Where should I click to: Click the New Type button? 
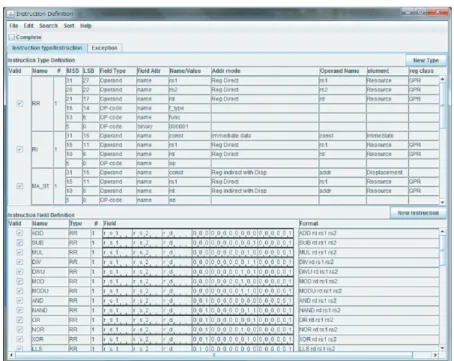point(426,60)
